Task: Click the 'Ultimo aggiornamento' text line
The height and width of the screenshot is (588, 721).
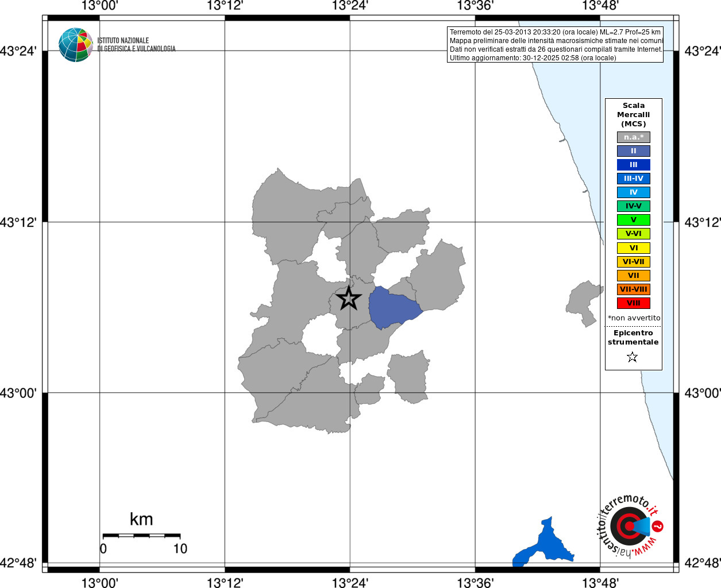Action: click(x=533, y=58)
